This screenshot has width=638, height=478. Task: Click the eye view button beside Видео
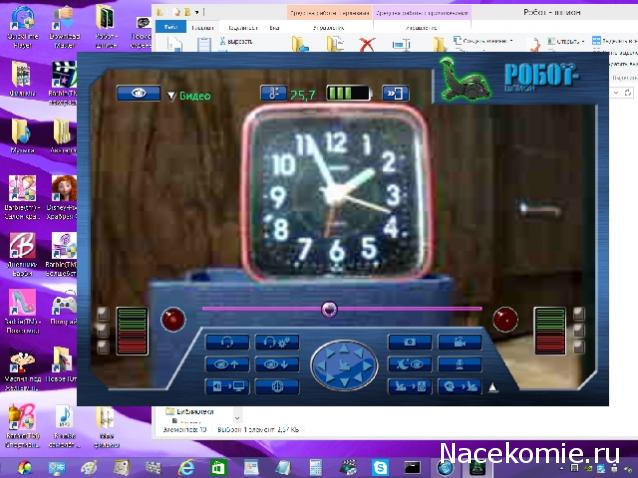pyautogui.click(x=138, y=93)
